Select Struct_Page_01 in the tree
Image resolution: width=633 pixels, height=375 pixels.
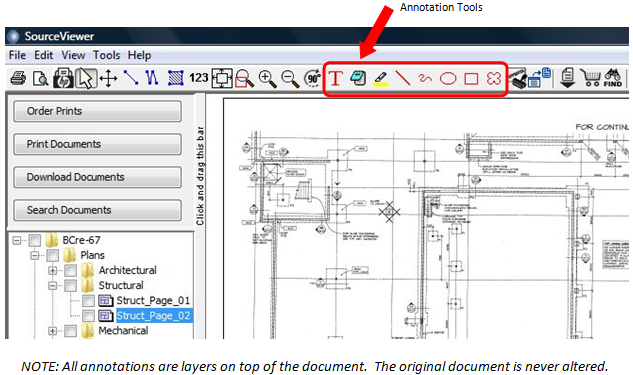(153, 301)
